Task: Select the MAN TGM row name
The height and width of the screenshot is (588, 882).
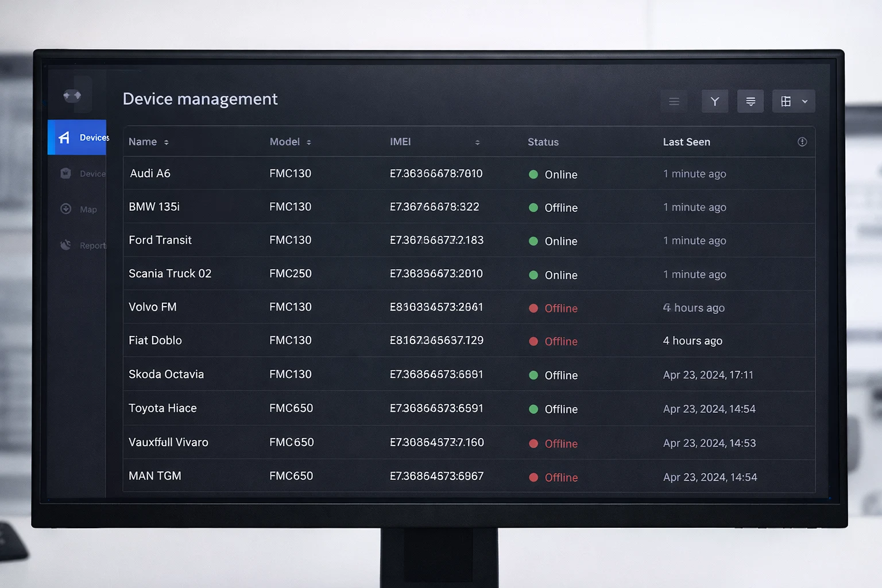Action: click(155, 476)
